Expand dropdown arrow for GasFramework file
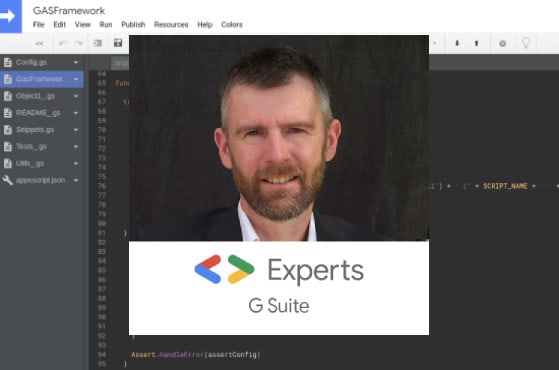The height and width of the screenshot is (370, 559). (76, 79)
